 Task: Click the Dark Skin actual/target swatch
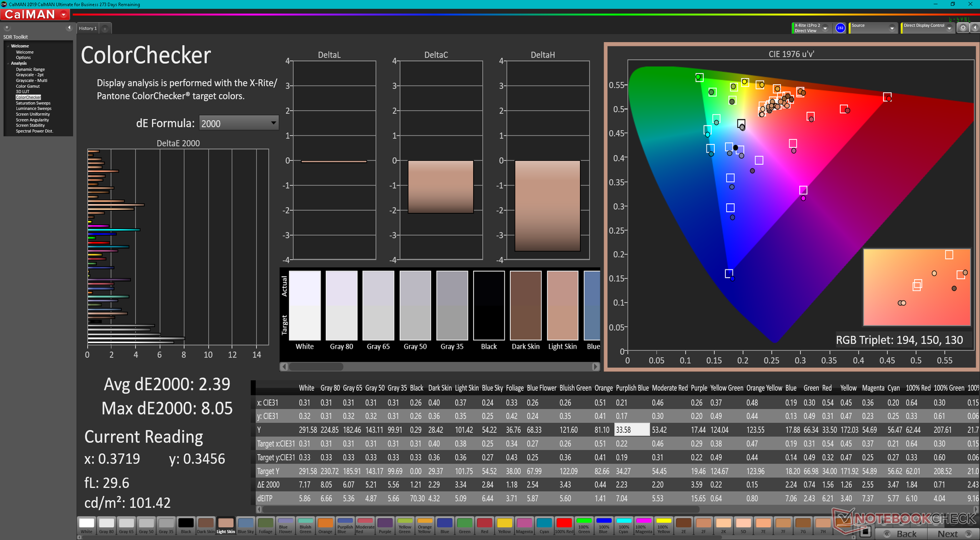[526, 305]
